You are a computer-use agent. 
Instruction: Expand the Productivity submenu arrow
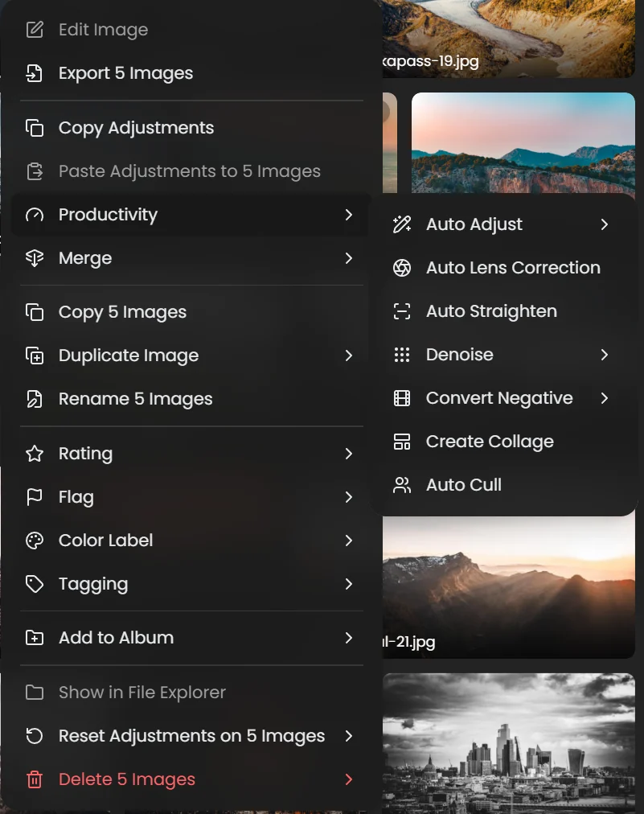pyautogui.click(x=349, y=215)
